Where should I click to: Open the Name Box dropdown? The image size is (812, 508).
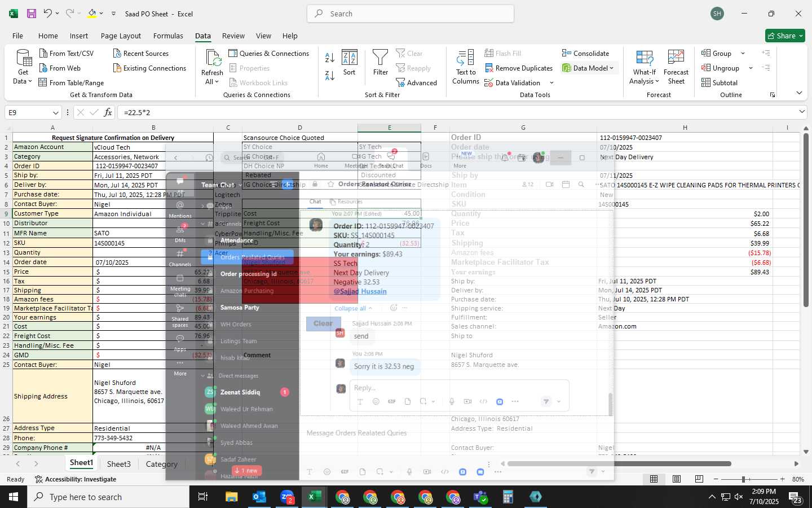click(x=55, y=113)
